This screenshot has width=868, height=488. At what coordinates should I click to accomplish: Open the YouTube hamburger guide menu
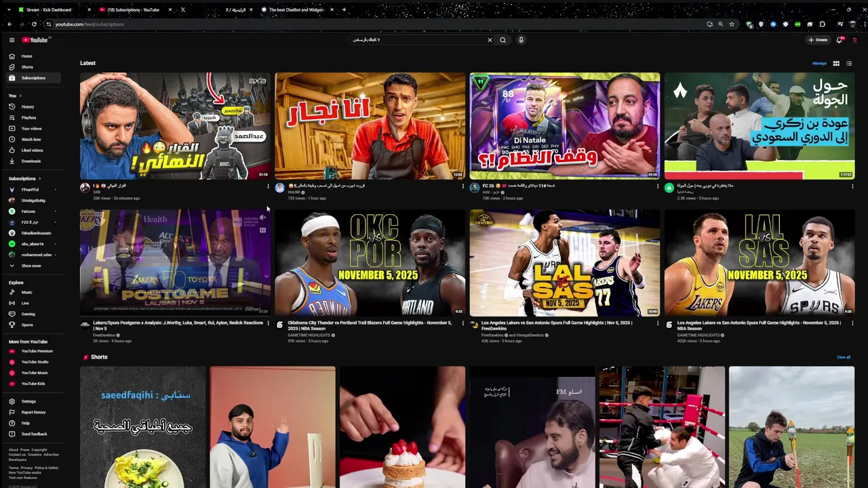(12, 40)
